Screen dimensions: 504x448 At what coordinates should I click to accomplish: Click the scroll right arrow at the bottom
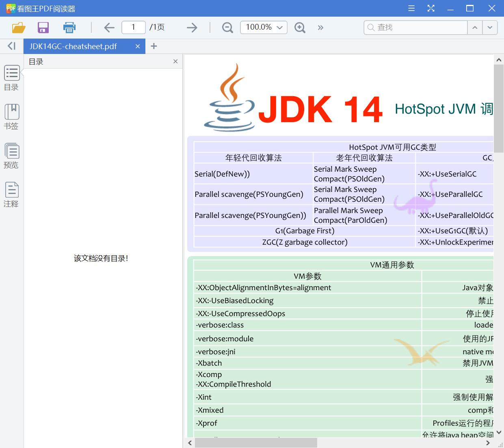point(488,443)
